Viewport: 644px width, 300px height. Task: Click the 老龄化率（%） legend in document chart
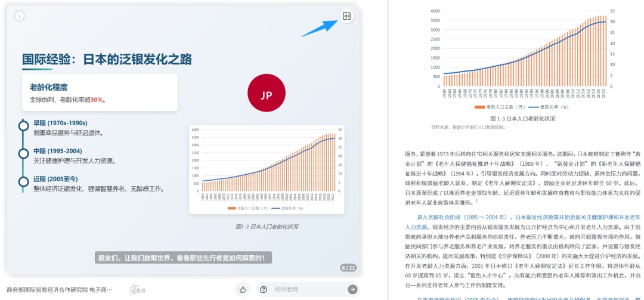click(x=549, y=107)
